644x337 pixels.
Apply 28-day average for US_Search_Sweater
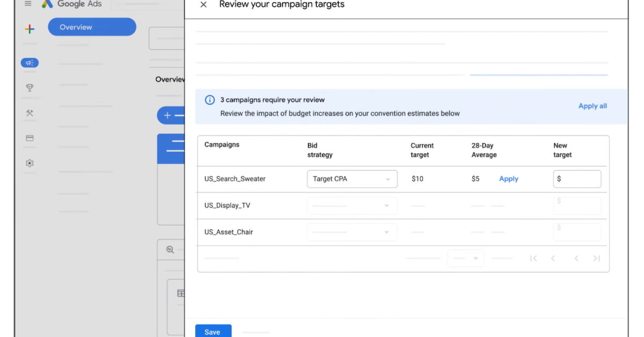(x=509, y=179)
